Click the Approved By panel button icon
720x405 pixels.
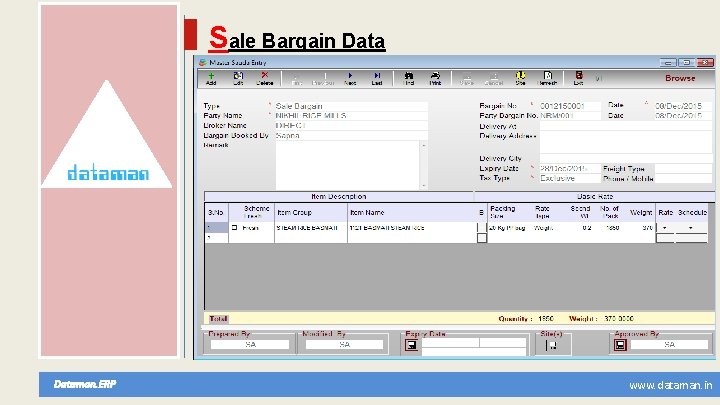tap(620, 345)
